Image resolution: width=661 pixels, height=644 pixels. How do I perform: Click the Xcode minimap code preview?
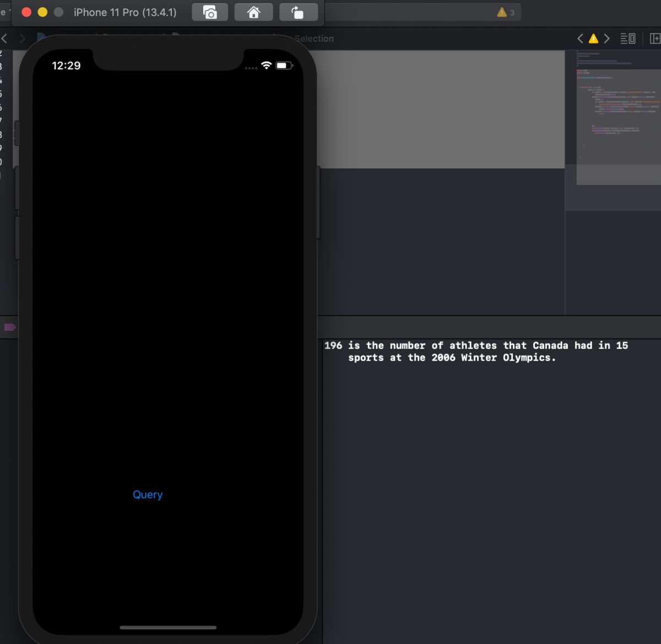pyautogui.click(x=613, y=130)
